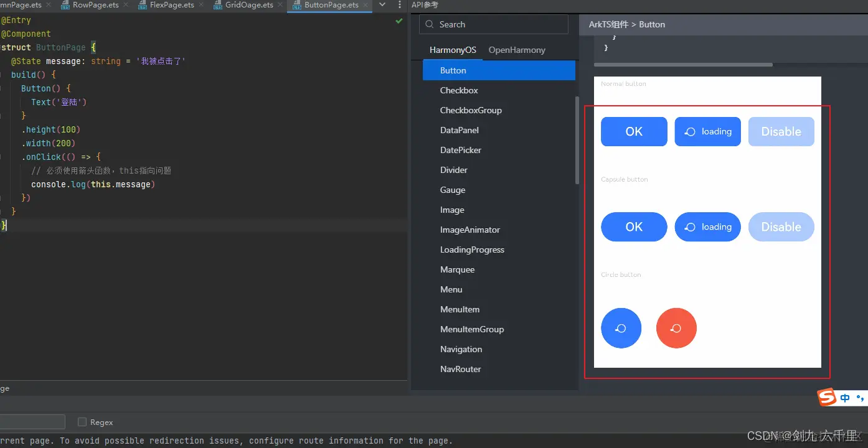Click the capsule OK button sample

click(634, 227)
